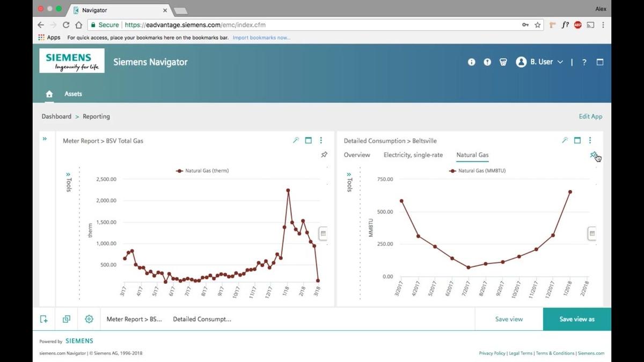Viewport: 644px width, 362px height.
Task: Click the saved password key icon
Action: (x=525, y=25)
